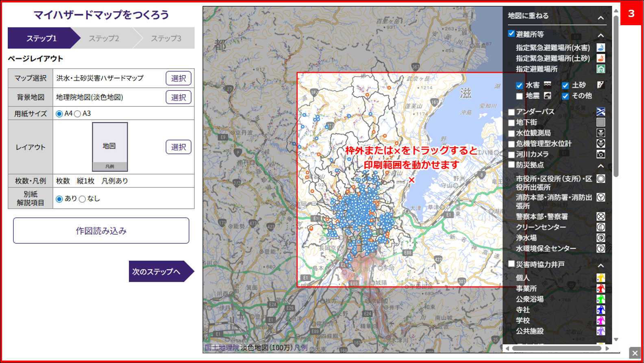Click the 地震 earthquake icon
Screen dimensions: 644x363
(548, 95)
